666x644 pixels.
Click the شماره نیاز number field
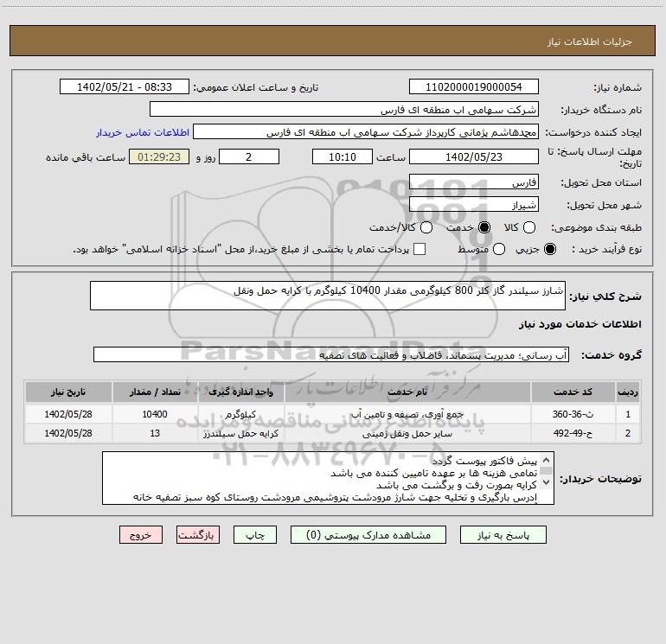click(474, 86)
